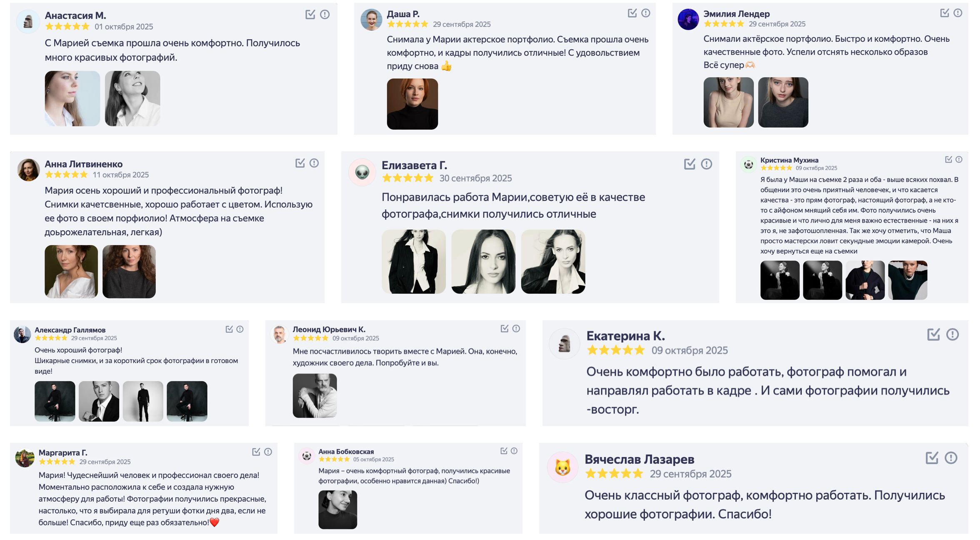Open the first photo in Анастасия М.'s review
The image size is (980, 540).
[x=72, y=98]
